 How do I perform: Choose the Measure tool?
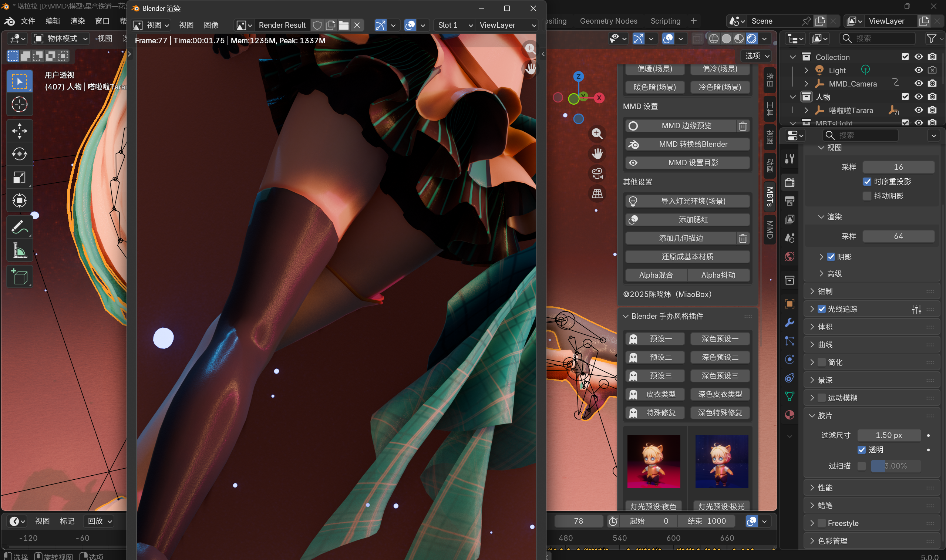(19, 250)
